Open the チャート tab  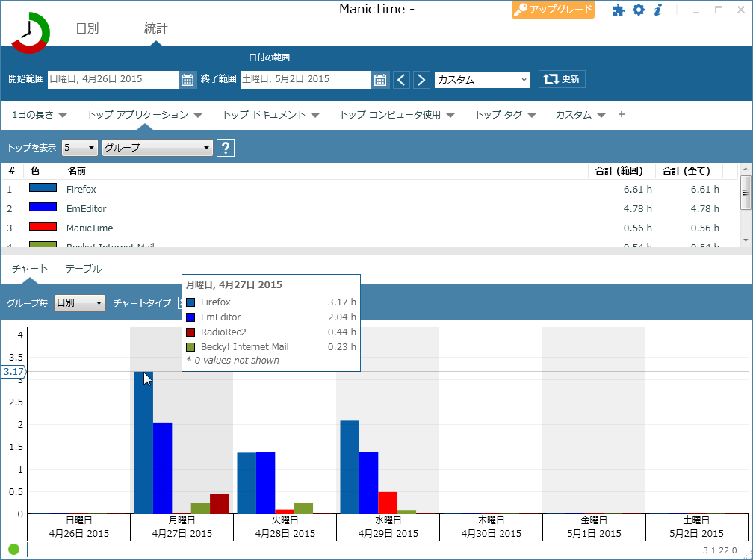coord(30,269)
